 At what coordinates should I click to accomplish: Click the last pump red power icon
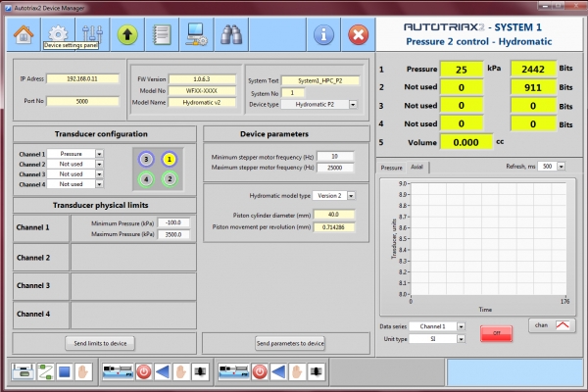pos(260,371)
